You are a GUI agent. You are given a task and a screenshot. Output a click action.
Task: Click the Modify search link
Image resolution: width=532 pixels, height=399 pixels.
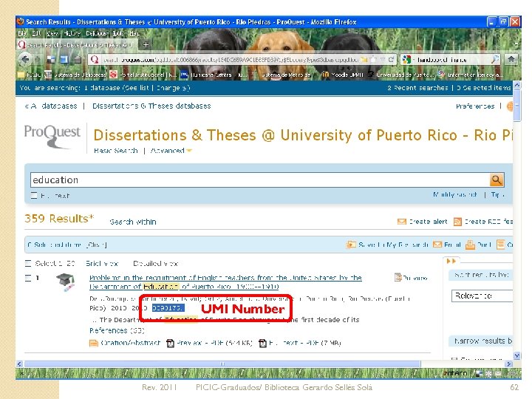click(454, 195)
